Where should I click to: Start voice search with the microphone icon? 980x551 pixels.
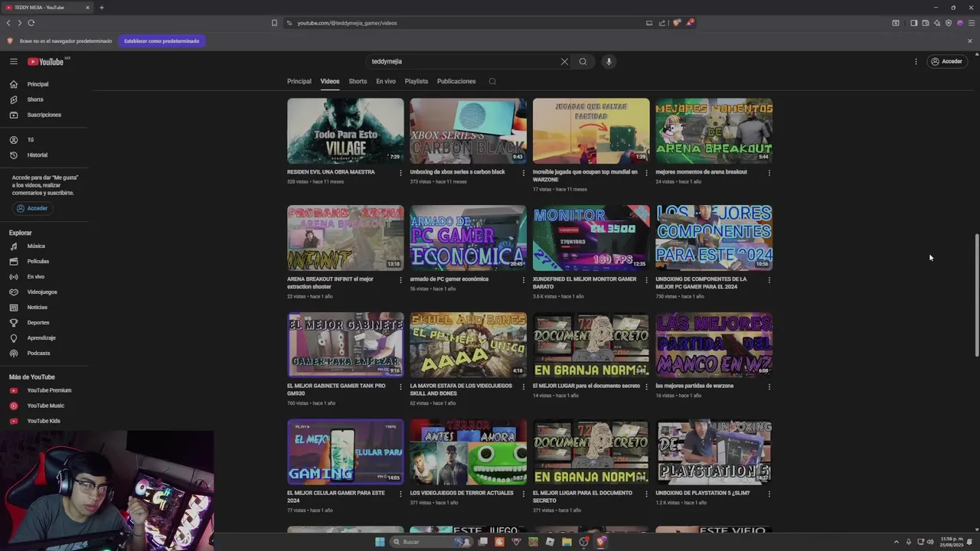tap(609, 61)
